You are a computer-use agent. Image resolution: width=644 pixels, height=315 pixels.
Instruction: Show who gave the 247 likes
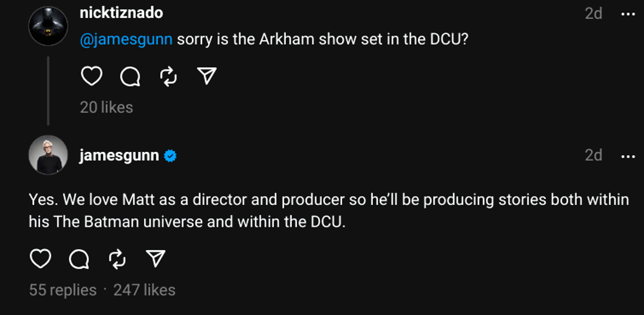[x=144, y=290]
